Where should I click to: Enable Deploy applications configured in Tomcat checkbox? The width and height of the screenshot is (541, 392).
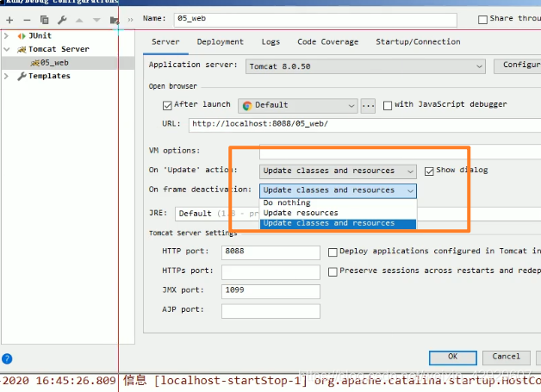click(x=333, y=252)
